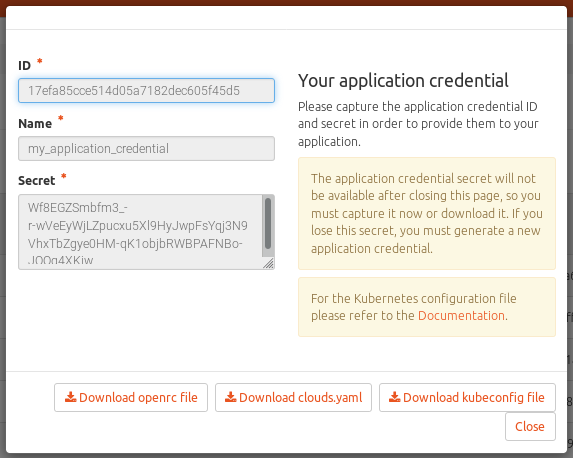Click the Secret box scrollbar thumb
The height and width of the screenshot is (458, 573).
pyautogui.click(x=268, y=223)
